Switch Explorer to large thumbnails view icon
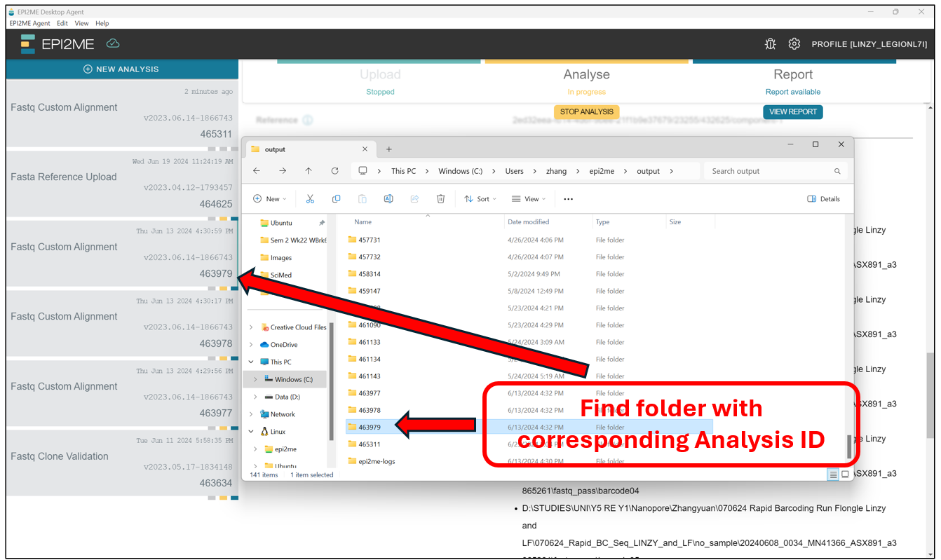Image resolution: width=941 pixels, height=560 pixels. 845,474
